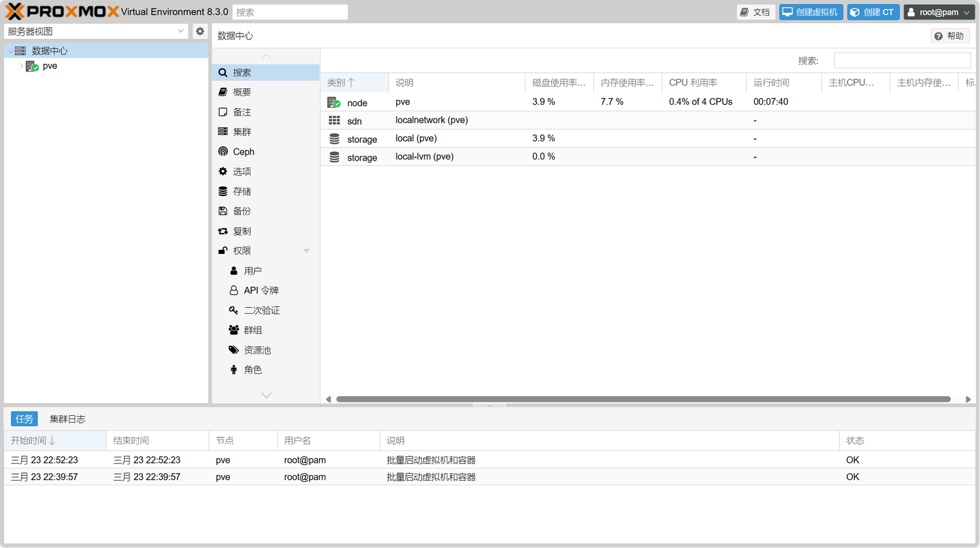Screen dimensions: 980x548
Task: Select the pve node in tree
Action: click(x=50, y=66)
